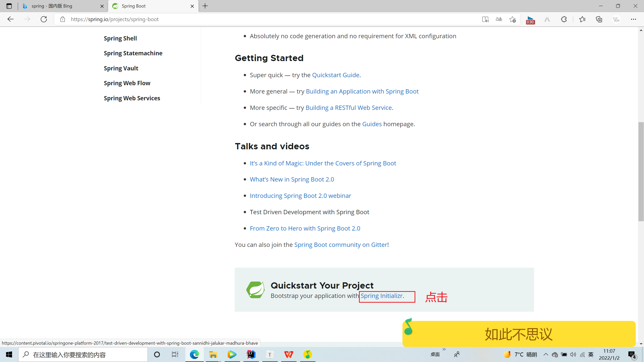Open Spring Shell project
Screen dimensions: 644x362
pos(120,38)
